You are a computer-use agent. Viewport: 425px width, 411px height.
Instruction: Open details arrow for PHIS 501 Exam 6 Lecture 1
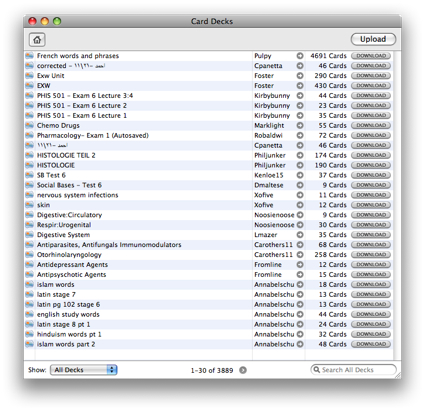point(300,115)
